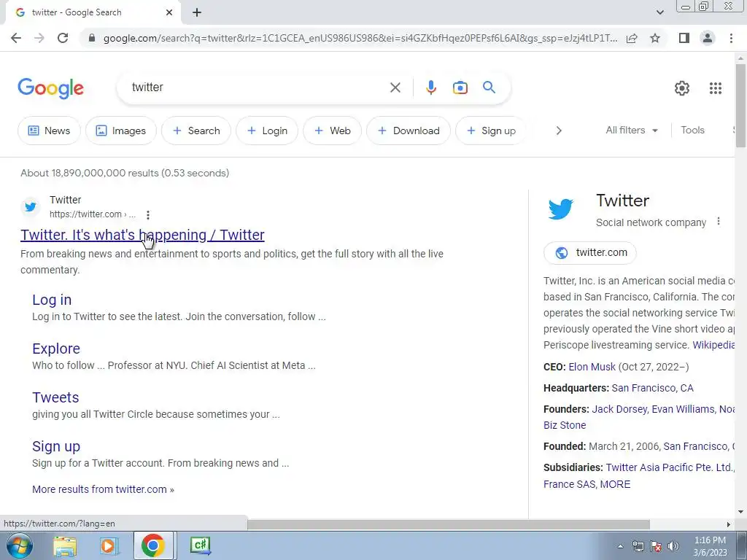
Task: Click the vertical scrollbar thumb
Action: [740, 105]
